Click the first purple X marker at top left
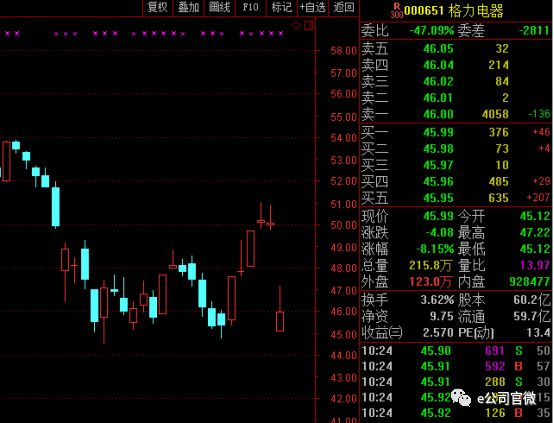 tap(8, 34)
